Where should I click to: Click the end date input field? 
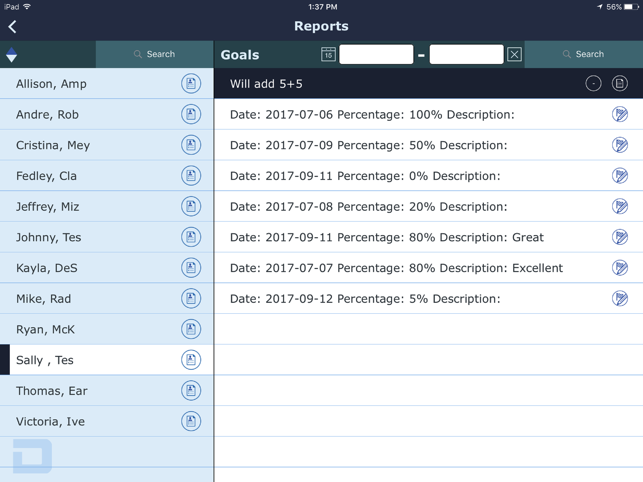coord(466,54)
